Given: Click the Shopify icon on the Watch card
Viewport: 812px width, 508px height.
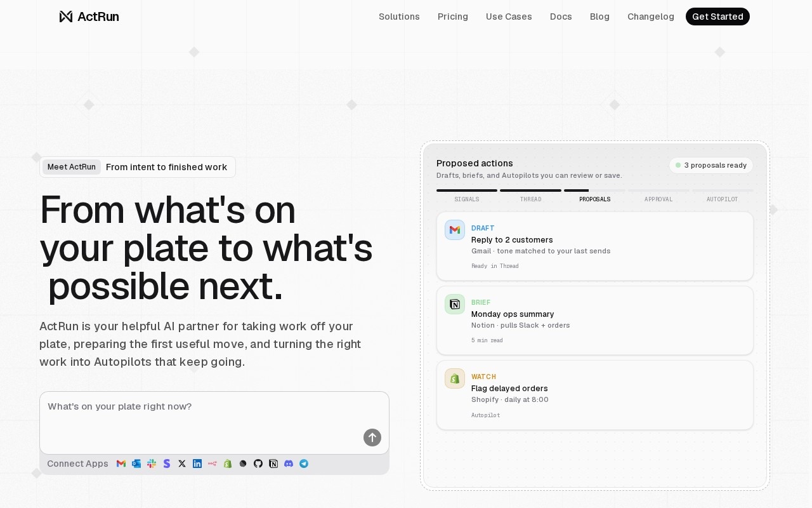Looking at the screenshot, I should [x=455, y=378].
